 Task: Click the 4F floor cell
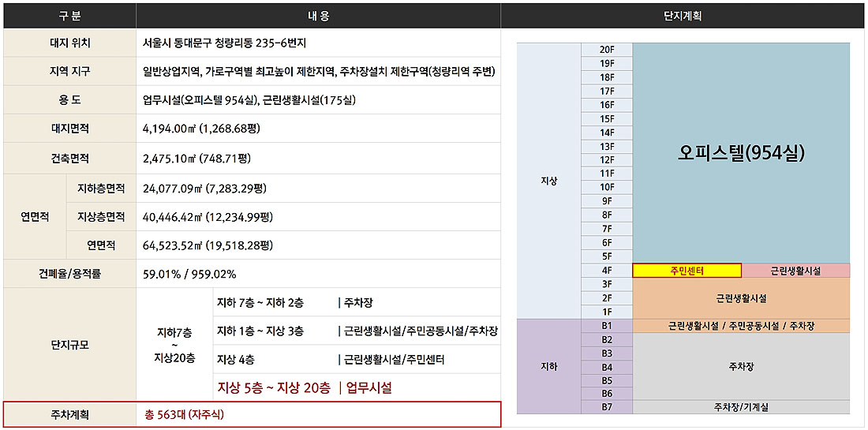point(607,271)
